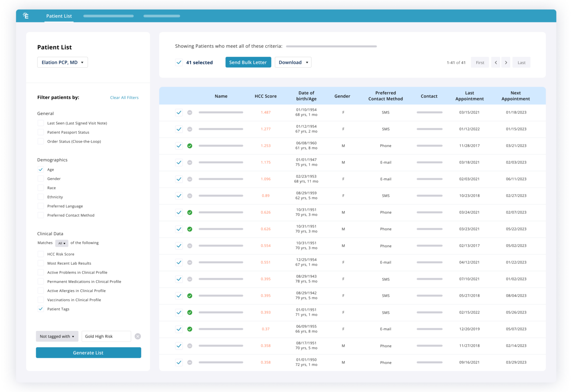Open the Elation PCP, MD provider dropdown
The height and width of the screenshot is (392, 572).
[62, 62]
